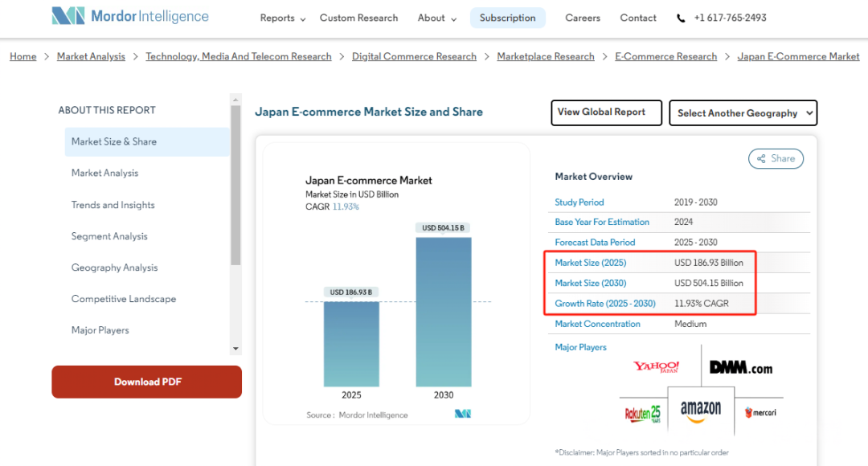Click View Global Report button

606,112
